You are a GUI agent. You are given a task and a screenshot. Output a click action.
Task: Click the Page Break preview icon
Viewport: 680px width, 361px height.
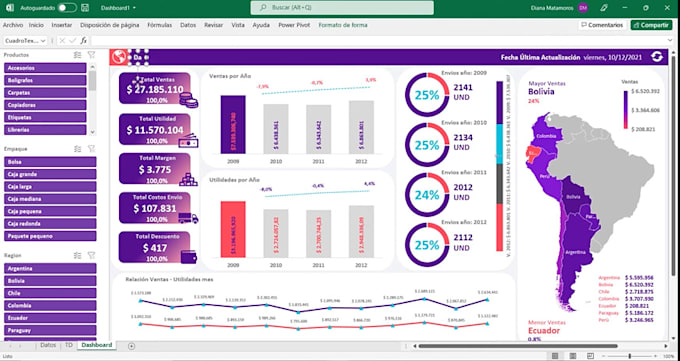click(x=590, y=356)
